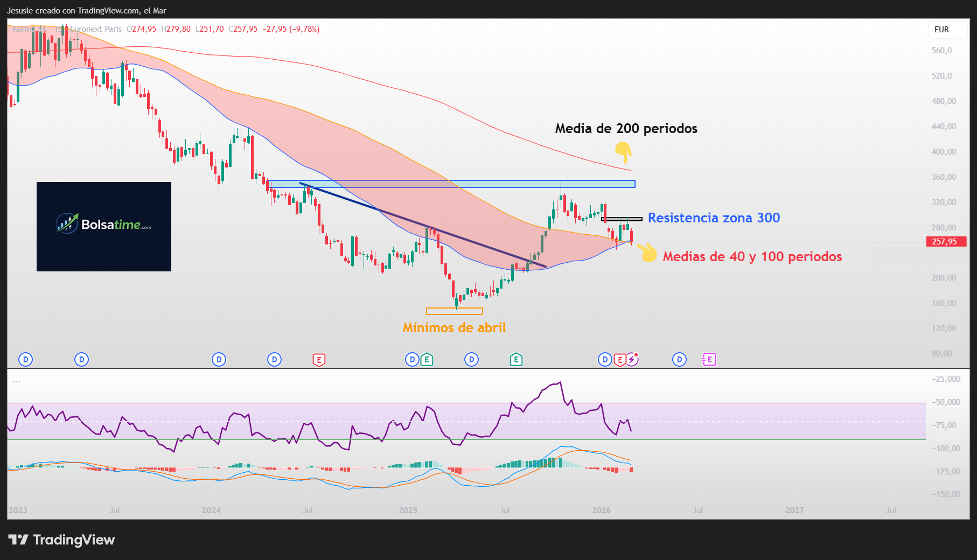Open the red earnings "E" badge near mid-2024

coord(318,359)
